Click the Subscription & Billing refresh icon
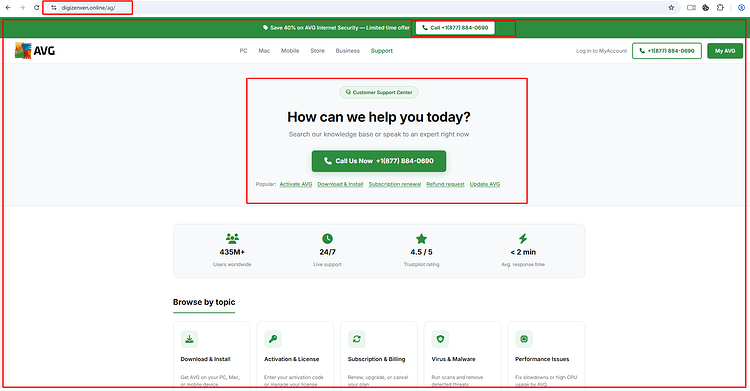Image resolution: width=750 pixels, height=391 pixels. pos(356,339)
